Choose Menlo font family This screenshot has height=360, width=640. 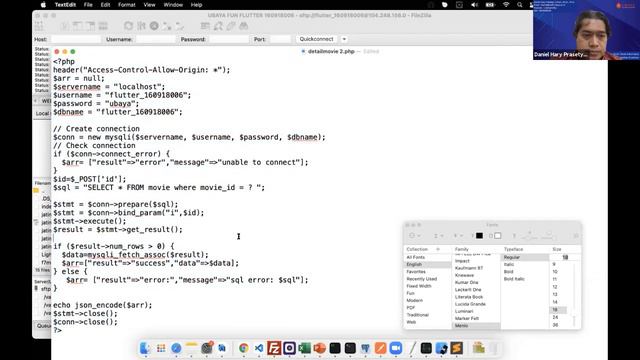click(476, 326)
